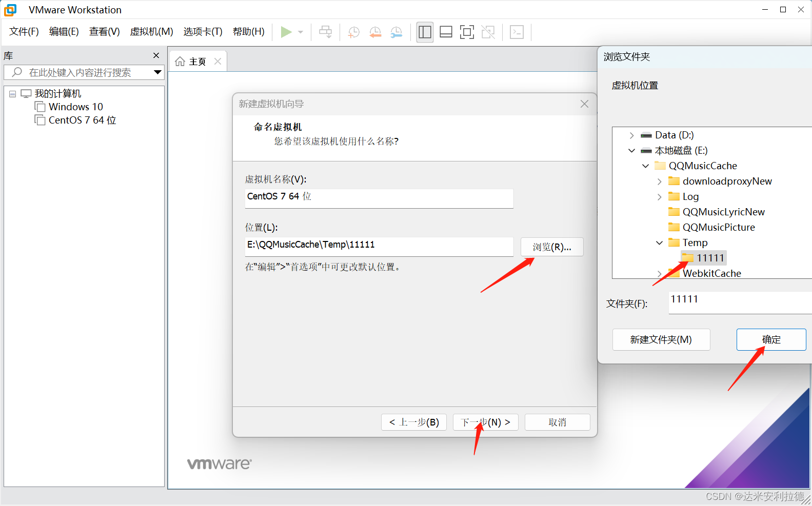812x506 pixels.
Task: Toggle the thumbnail bar view icon
Action: [446, 32]
